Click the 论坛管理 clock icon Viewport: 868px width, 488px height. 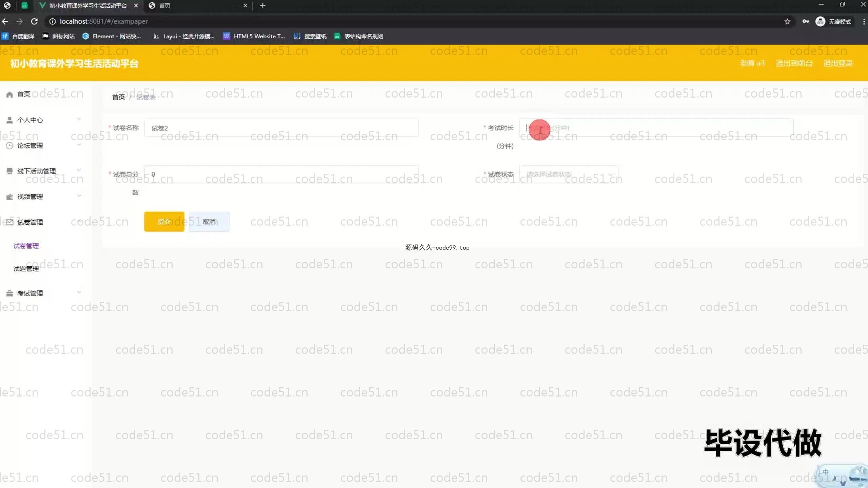(x=9, y=145)
